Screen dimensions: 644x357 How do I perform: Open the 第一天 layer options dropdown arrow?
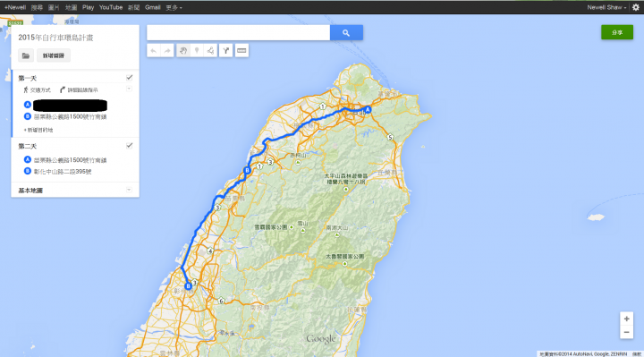[129, 89]
